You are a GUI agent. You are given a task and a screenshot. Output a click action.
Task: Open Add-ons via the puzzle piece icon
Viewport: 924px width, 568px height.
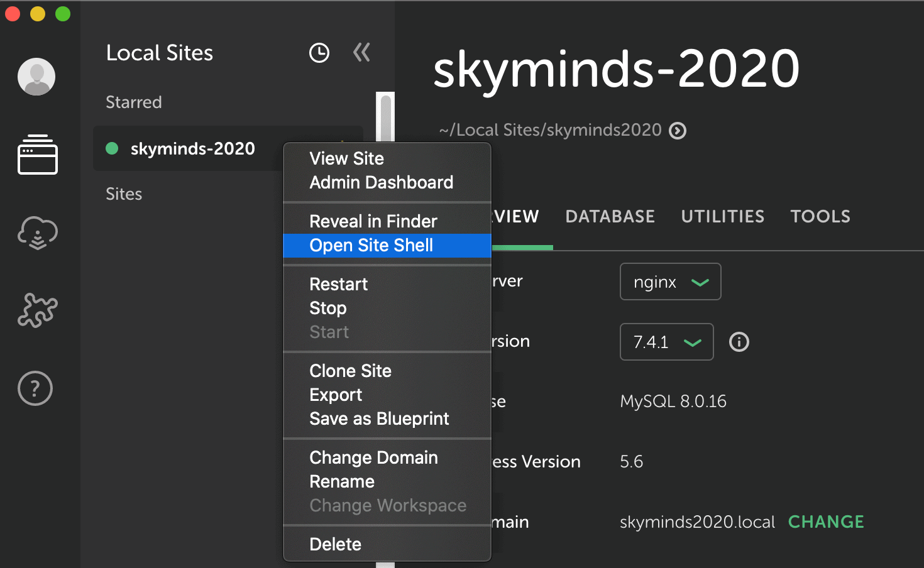[37, 310]
